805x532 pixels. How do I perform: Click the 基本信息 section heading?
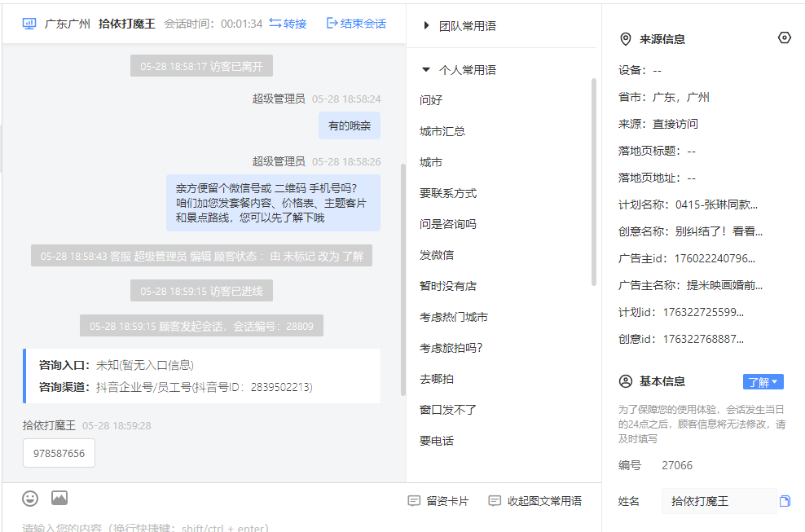pos(662,381)
